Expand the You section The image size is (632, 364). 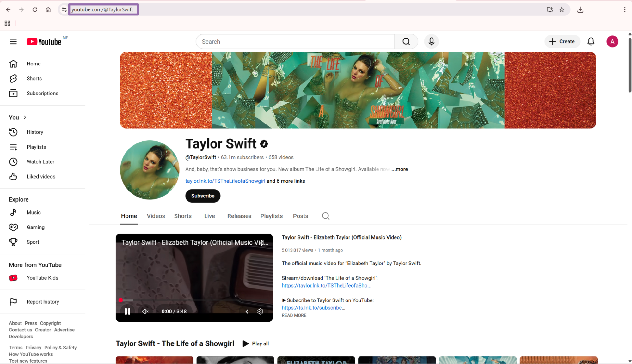[18, 118]
